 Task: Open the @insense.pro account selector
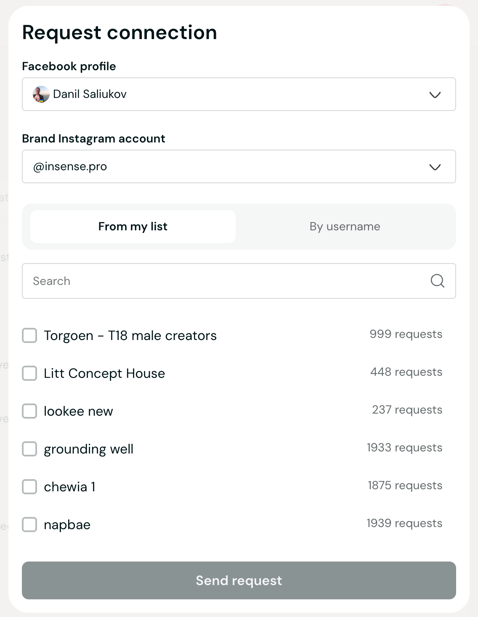click(x=239, y=166)
